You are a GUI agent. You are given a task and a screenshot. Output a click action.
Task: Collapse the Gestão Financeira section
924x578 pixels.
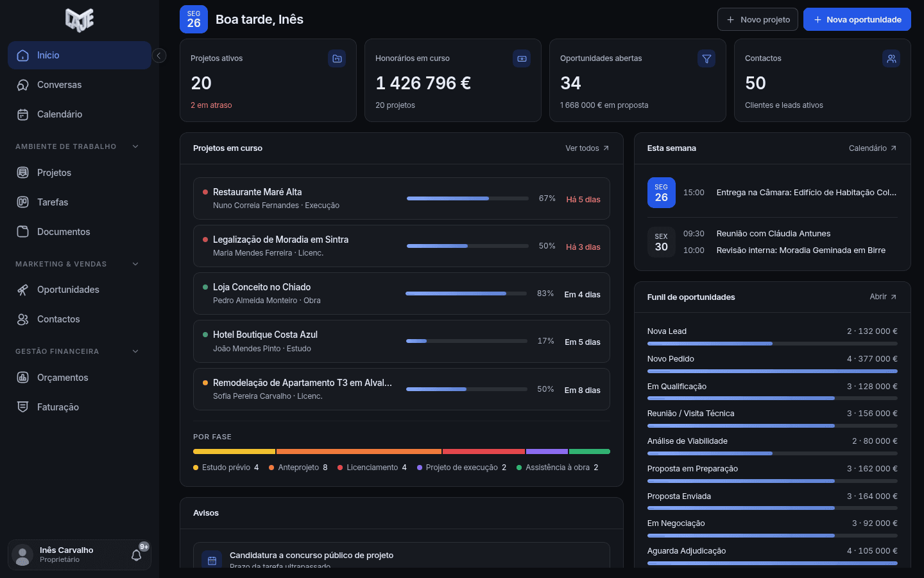pyautogui.click(x=135, y=351)
